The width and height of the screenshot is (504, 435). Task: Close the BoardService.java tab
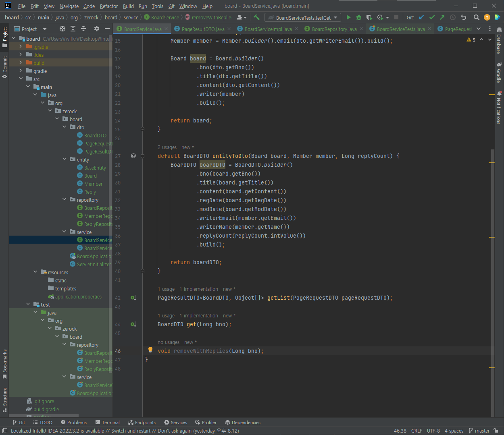click(x=166, y=29)
